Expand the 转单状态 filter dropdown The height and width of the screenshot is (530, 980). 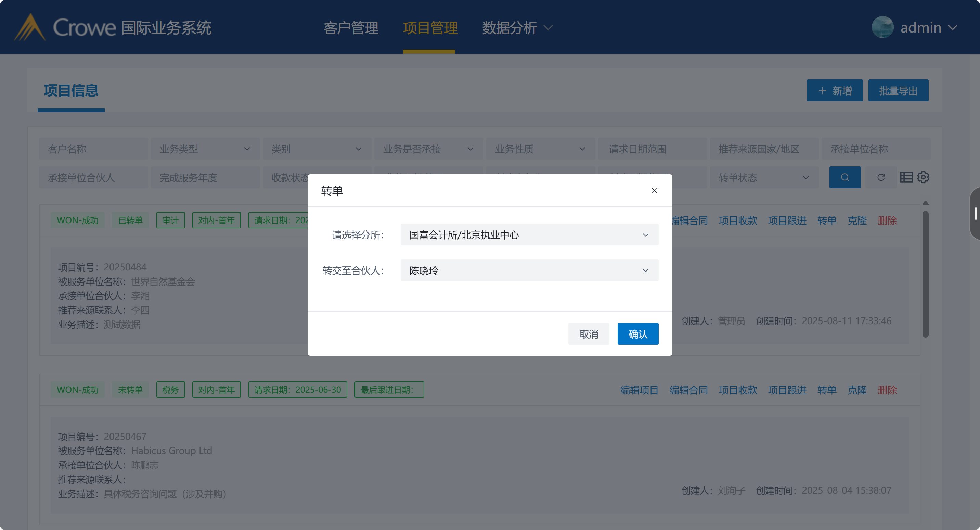(x=763, y=178)
